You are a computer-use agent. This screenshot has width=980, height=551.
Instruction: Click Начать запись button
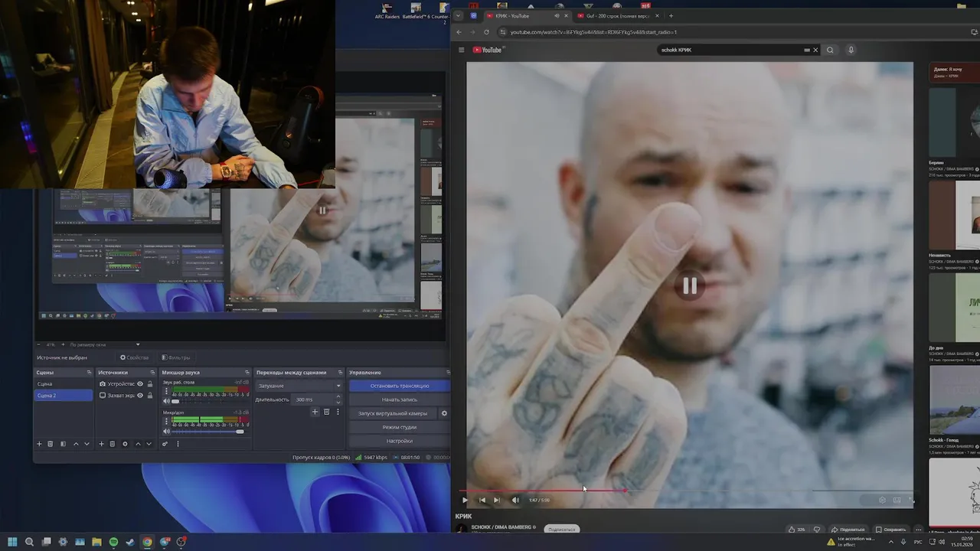click(400, 399)
